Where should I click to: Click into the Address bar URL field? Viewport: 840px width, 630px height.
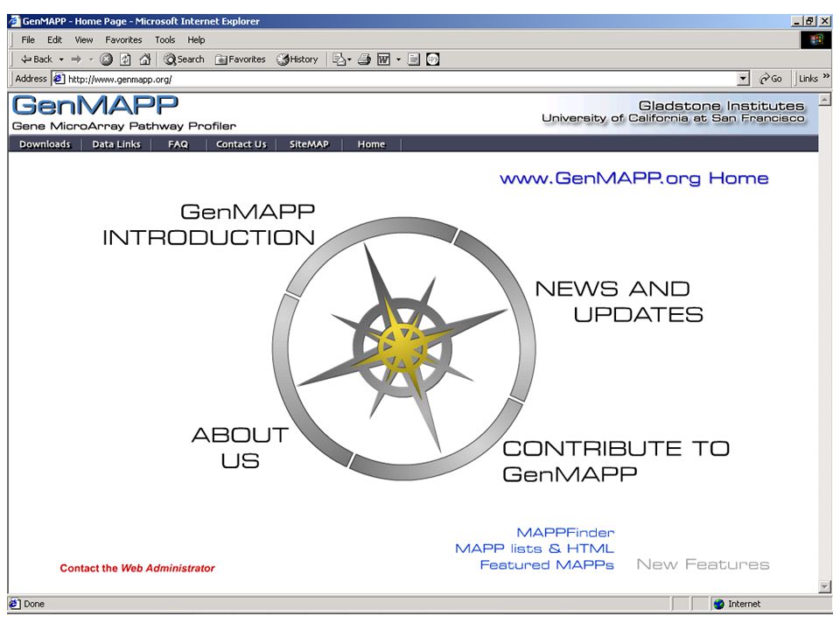click(x=396, y=80)
